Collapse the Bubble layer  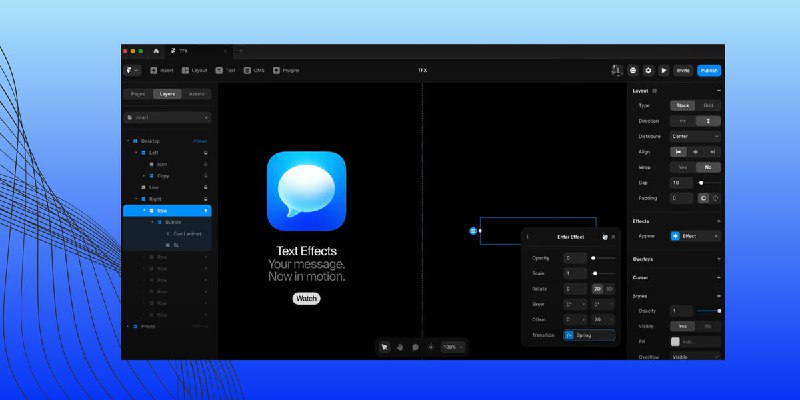(x=152, y=222)
